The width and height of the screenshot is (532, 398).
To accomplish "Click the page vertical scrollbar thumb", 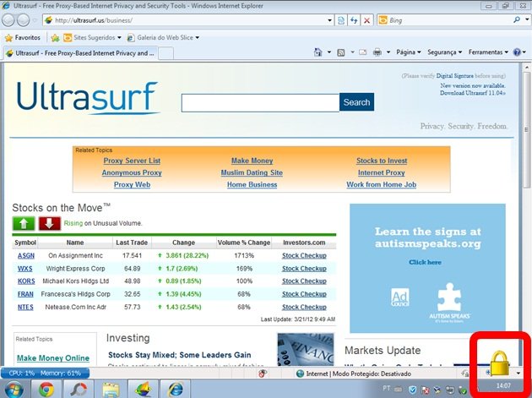I will pos(527,129).
